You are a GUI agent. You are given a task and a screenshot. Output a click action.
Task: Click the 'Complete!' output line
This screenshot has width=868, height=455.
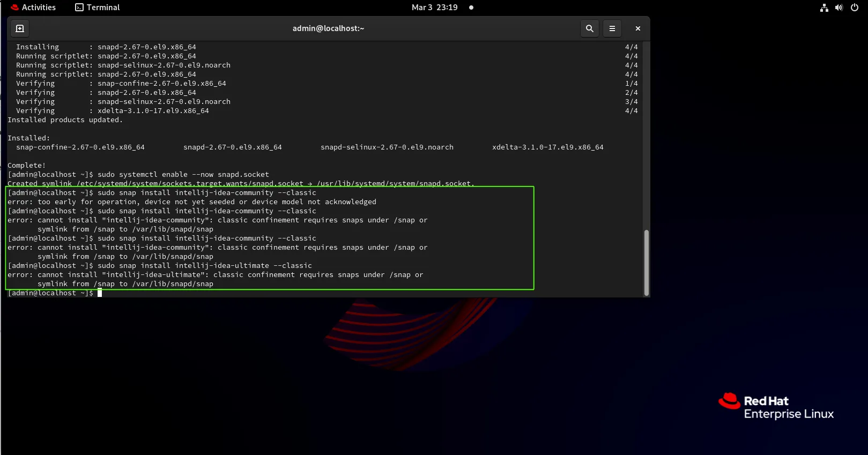click(27, 166)
